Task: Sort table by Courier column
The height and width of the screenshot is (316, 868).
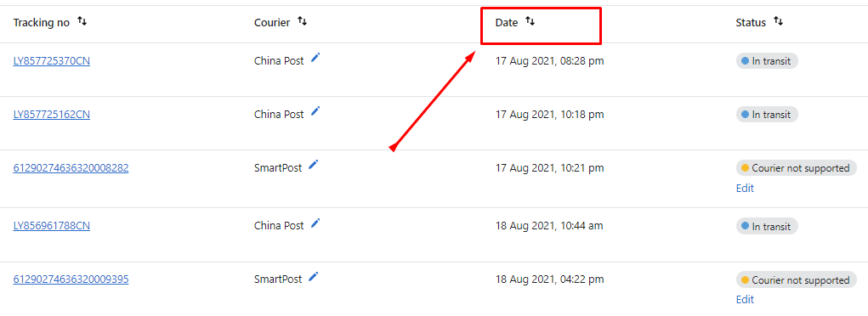Action: (x=303, y=21)
